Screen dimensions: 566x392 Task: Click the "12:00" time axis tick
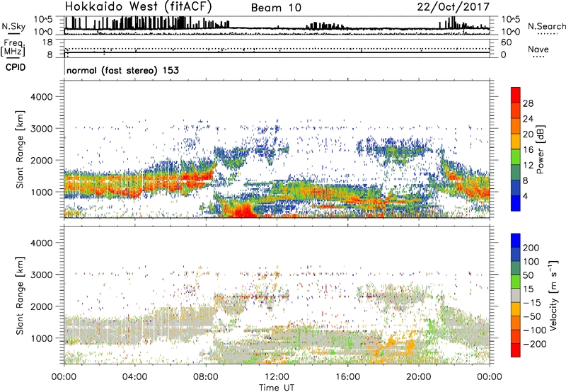coord(277,377)
